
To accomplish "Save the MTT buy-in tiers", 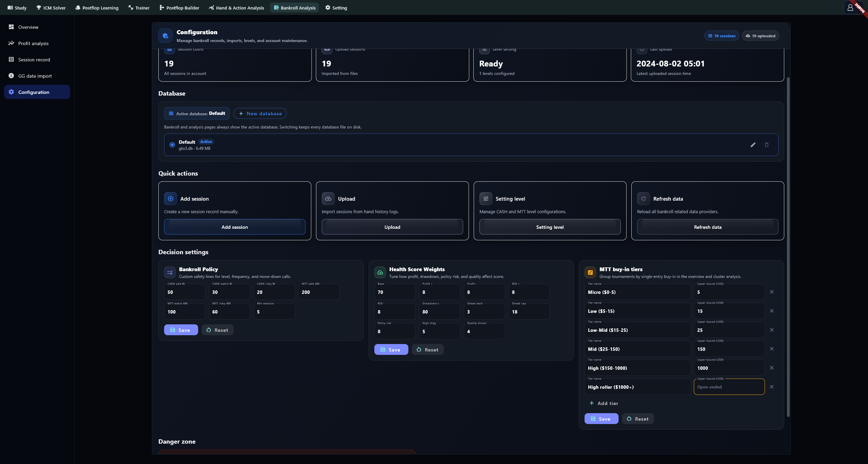I will tap(601, 419).
